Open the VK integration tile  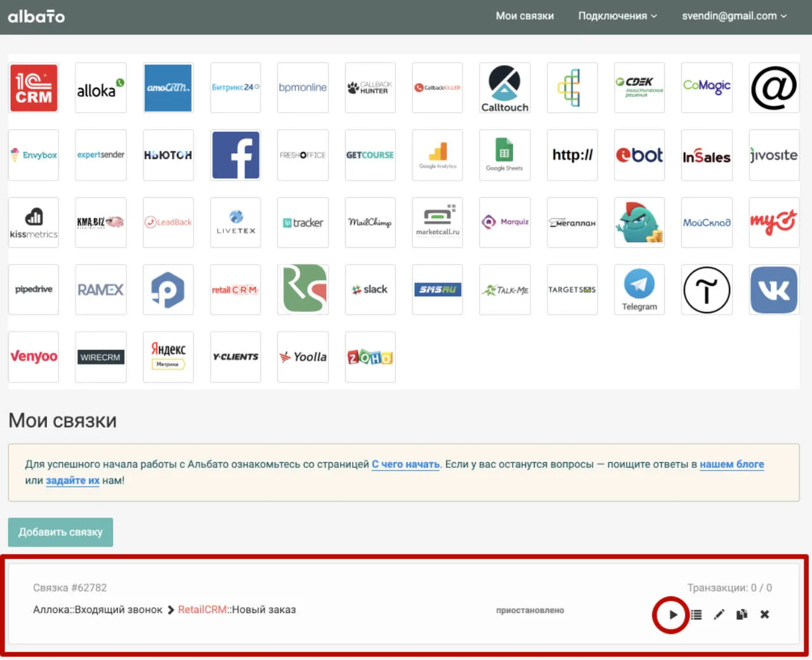pos(774,290)
